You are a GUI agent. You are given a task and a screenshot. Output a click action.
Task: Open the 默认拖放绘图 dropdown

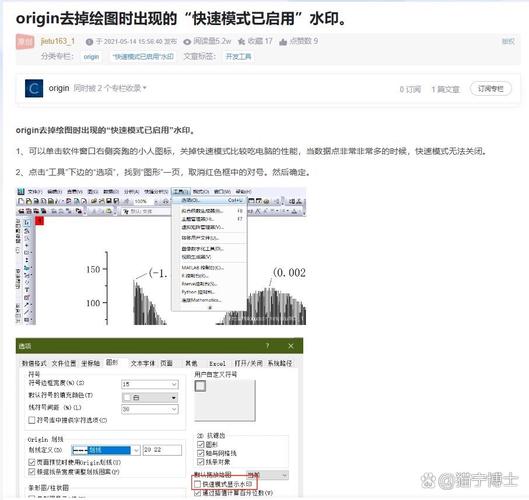[267, 475]
